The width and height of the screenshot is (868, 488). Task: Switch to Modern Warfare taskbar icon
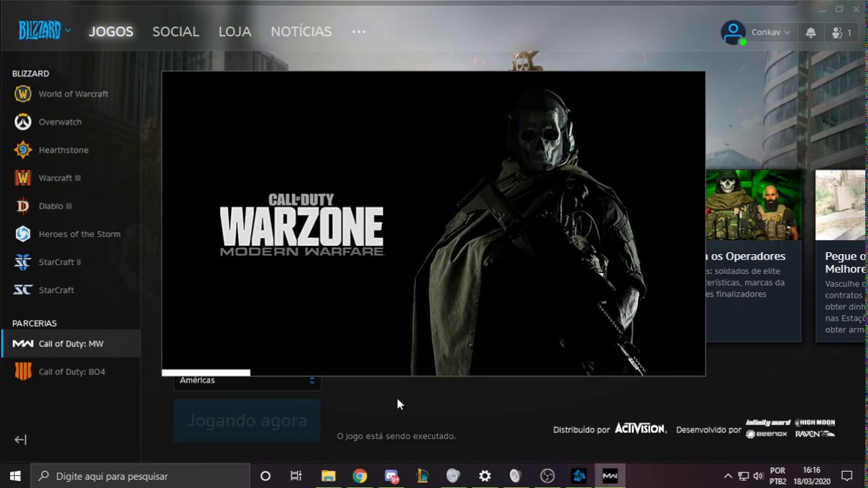point(610,476)
